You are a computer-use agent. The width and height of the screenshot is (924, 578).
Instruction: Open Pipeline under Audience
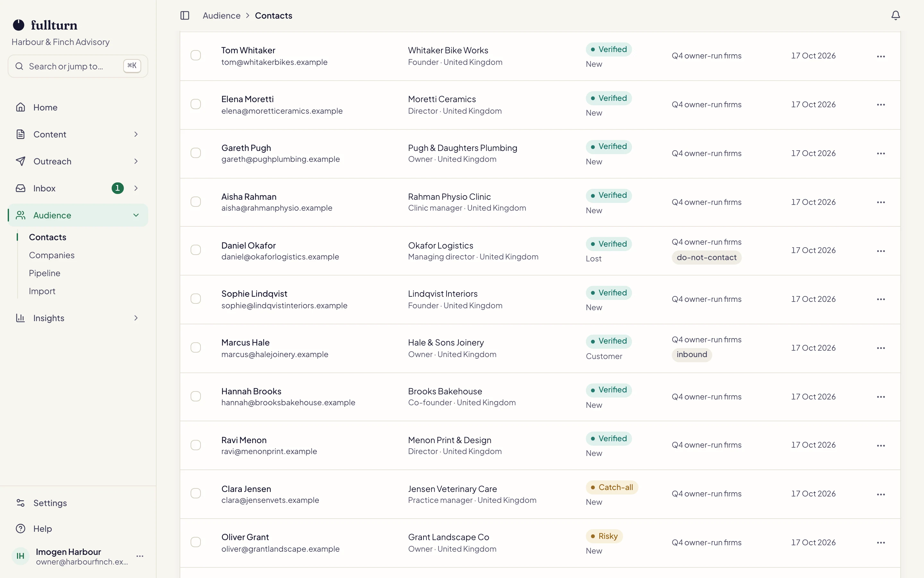[45, 273]
